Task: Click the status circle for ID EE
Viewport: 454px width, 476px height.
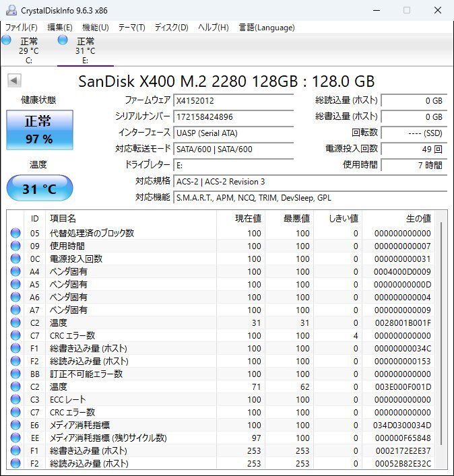Action: 15,438
